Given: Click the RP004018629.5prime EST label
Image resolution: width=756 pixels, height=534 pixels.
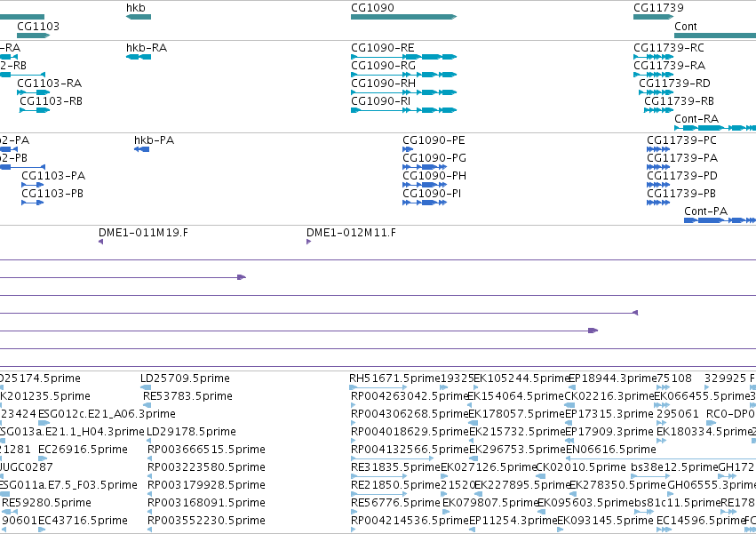Looking at the screenshot, I should click(410, 432).
